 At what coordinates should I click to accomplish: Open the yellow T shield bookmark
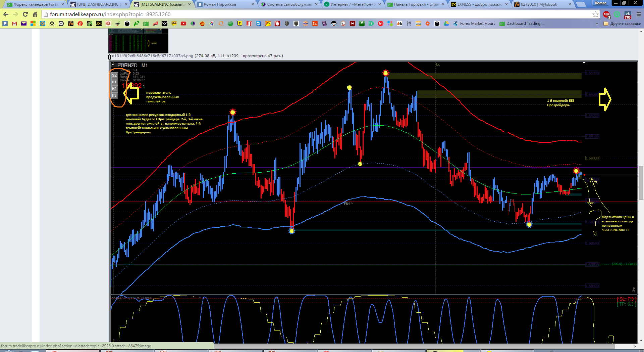point(240,24)
